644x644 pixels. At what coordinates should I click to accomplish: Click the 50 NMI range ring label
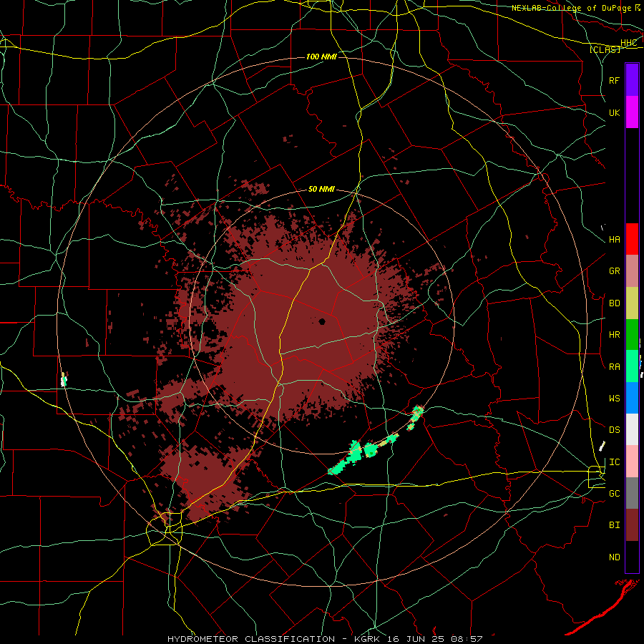(x=321, y=190)
